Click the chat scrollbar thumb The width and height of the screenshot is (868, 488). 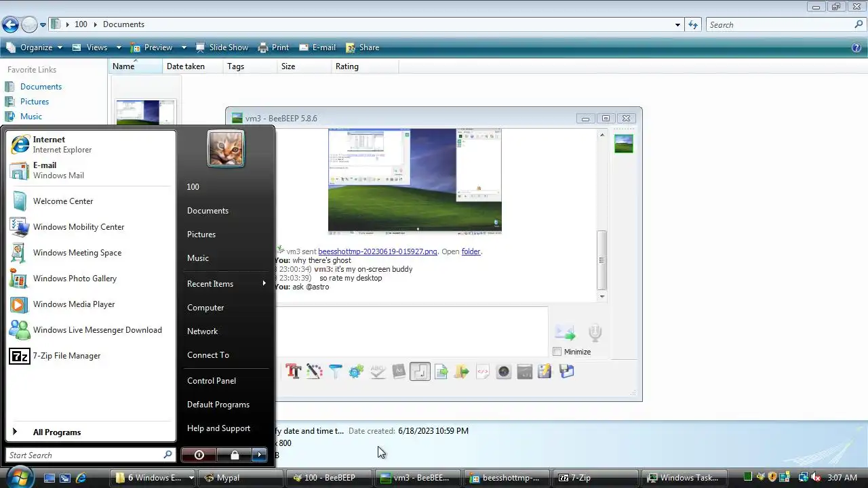[601, 260]
